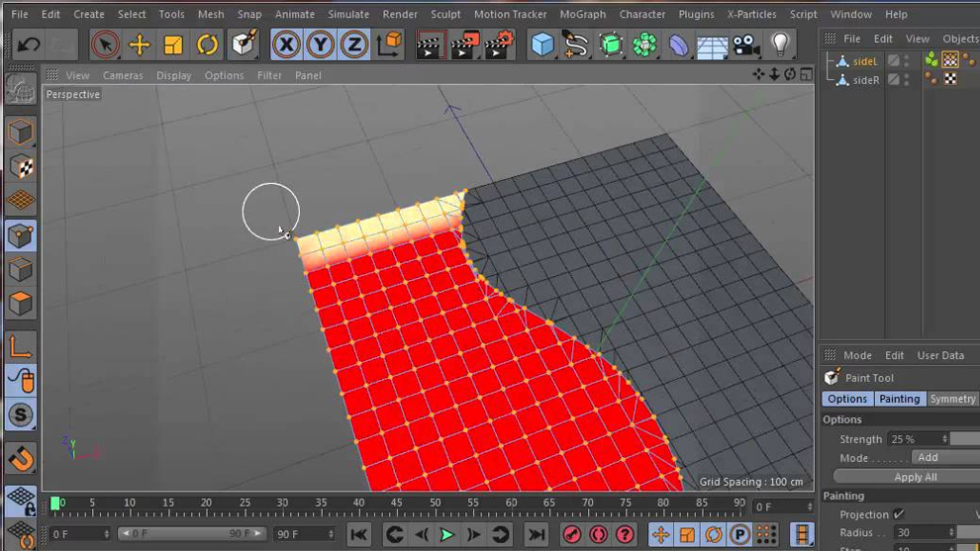This screenshot has width=980, height=551.
Task: Add a Cube primitive object
Action: click(542, 45)
